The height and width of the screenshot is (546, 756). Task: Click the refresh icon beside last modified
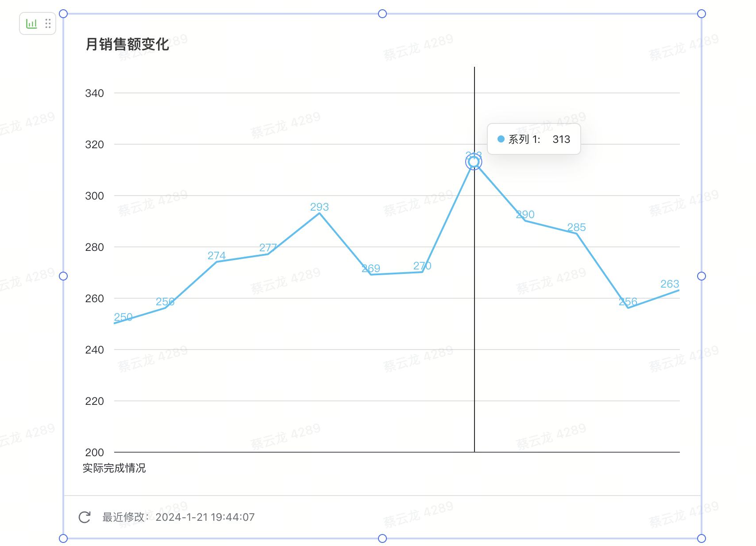coord(85,517)
